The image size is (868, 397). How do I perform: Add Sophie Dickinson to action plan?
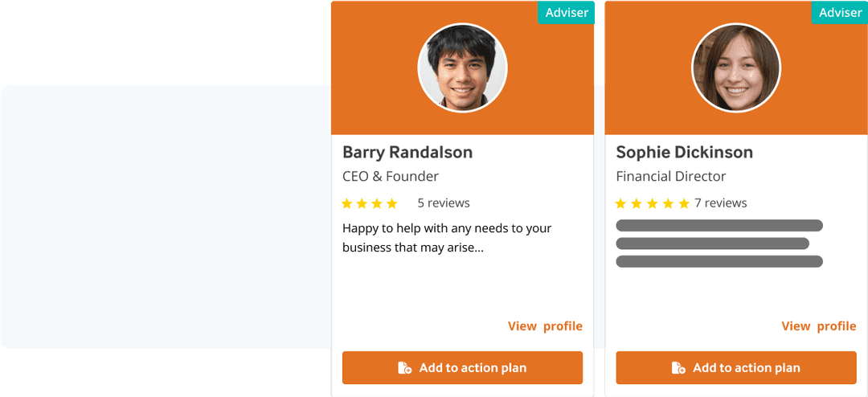pyautogui.click(x=746, y=368)
